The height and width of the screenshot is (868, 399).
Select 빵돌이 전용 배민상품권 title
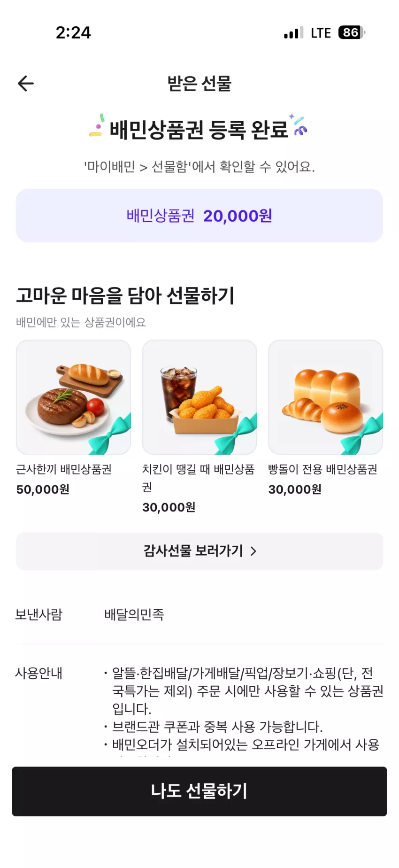322,469
